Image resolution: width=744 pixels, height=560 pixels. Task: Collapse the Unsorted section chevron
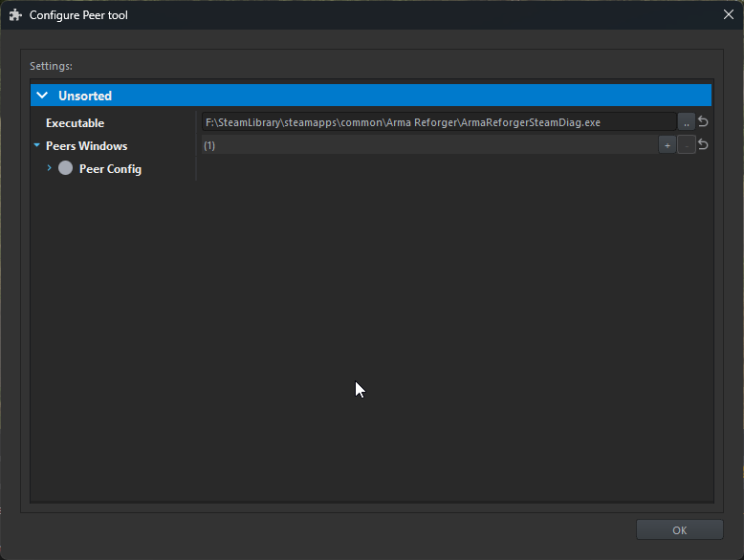coord(42,96)
